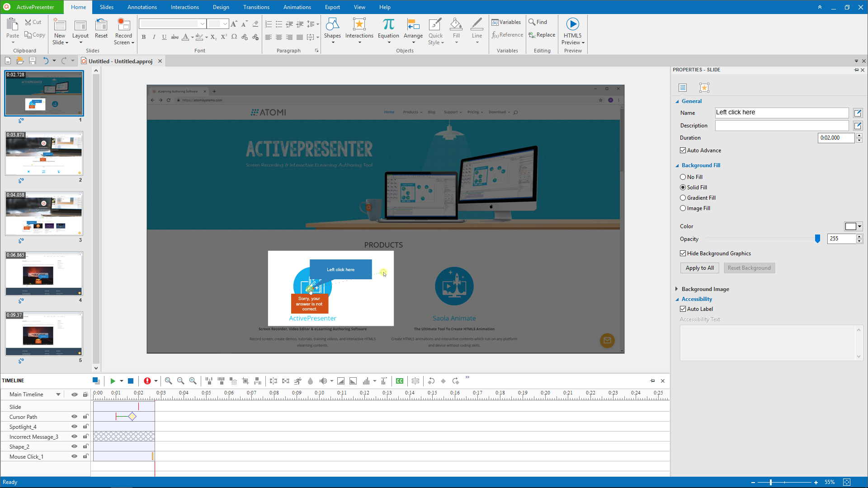Open the Shapes gallery
Viewport: 868px width, 488px height.
point(332,31)
